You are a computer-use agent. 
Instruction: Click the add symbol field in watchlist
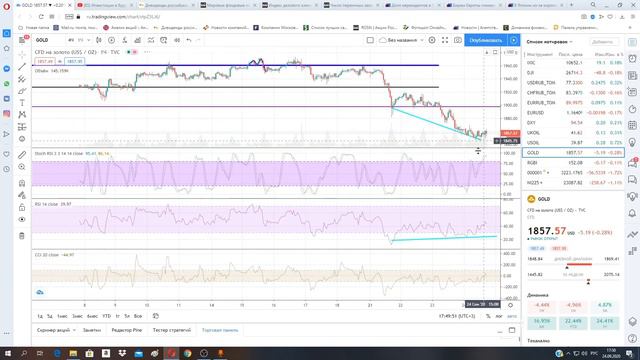[604, 42]
